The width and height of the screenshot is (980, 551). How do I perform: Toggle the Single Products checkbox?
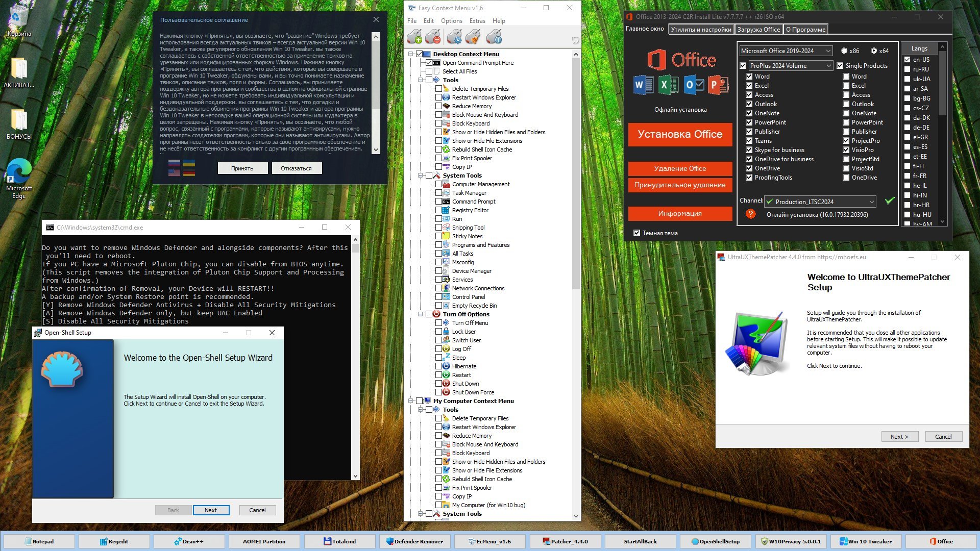pyautogui.click(x=840, y=66)
